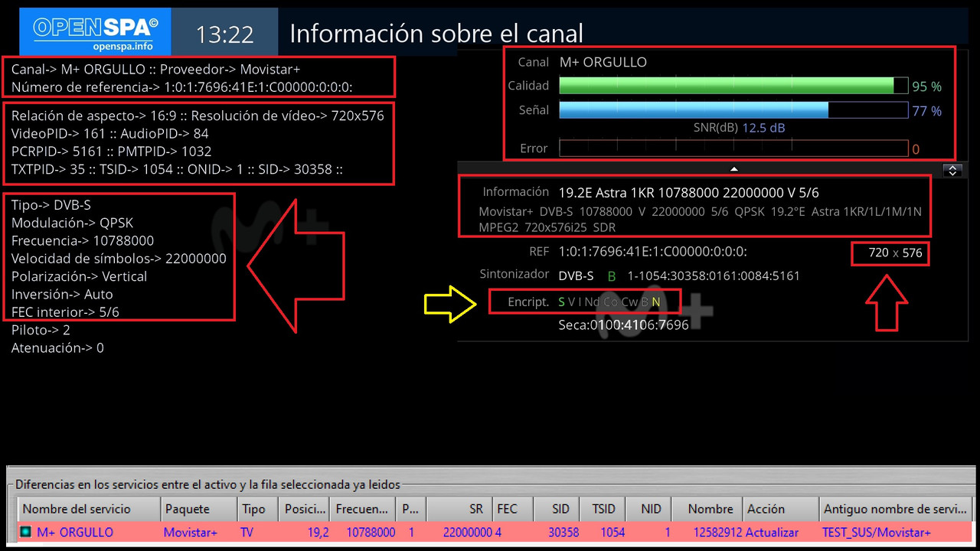The image size is (980, 551).
Task: Click '12582912' Nombre cell
Action: coord(717,532)
